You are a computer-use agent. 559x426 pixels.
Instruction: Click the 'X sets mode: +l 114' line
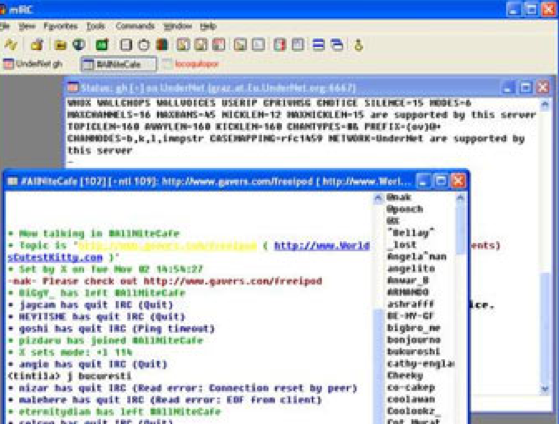click(x=70, y=352)
